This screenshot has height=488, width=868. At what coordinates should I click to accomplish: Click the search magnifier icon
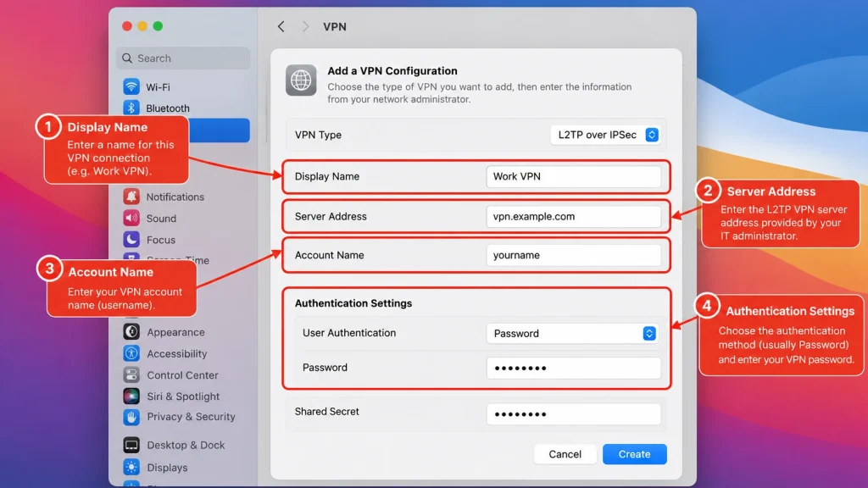127,58
